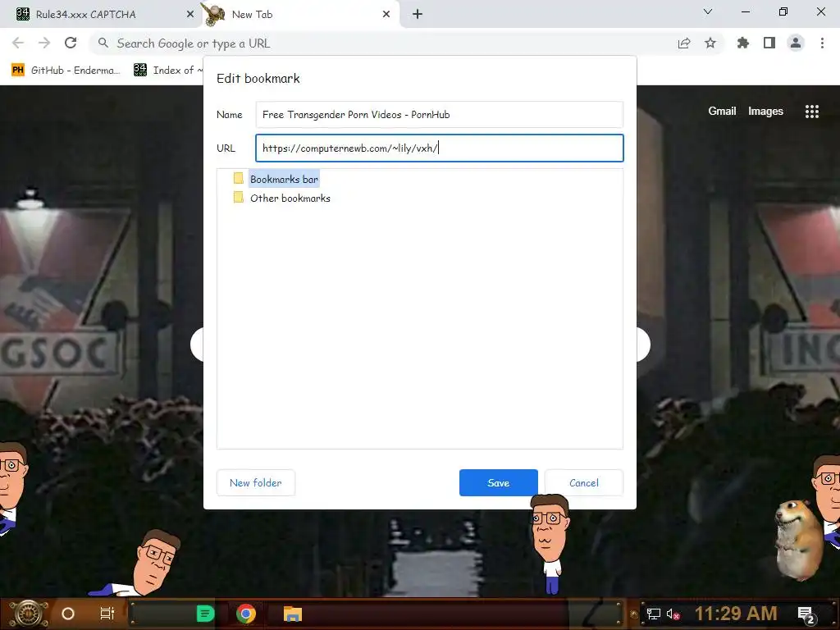Go back with the browser back arrow

click(18, 43)
